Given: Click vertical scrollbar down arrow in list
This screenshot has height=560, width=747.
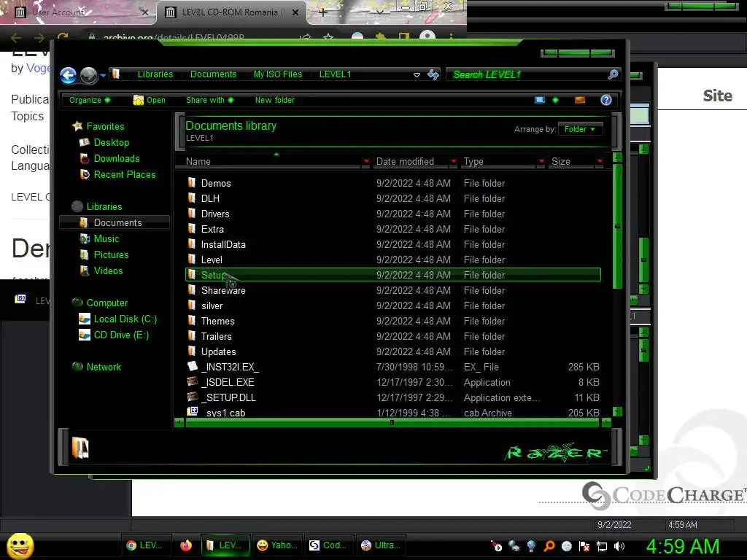Looking at the screenshot, I should [617, 411].
